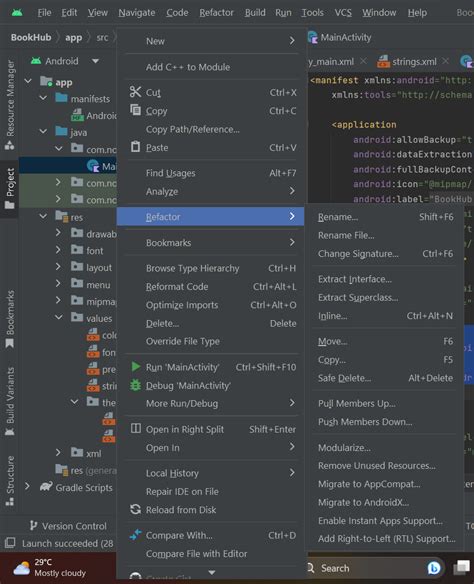474x584 pixels.
Task: Click app in the breadcrumb path
Action: point(73,38)
